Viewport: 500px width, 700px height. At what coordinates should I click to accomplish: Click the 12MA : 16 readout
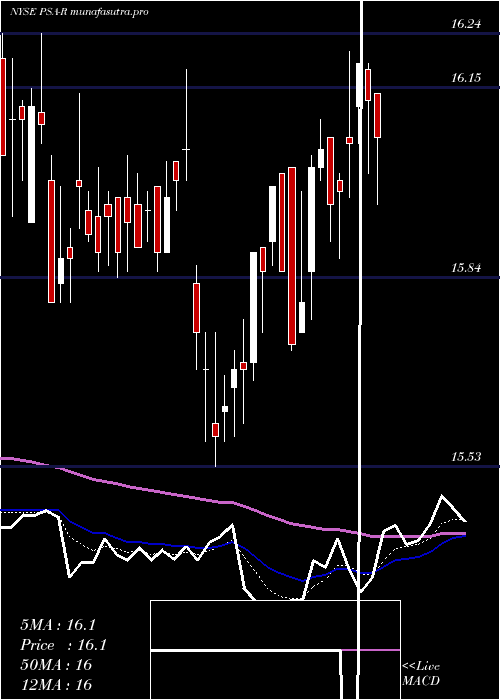[56, 684]
